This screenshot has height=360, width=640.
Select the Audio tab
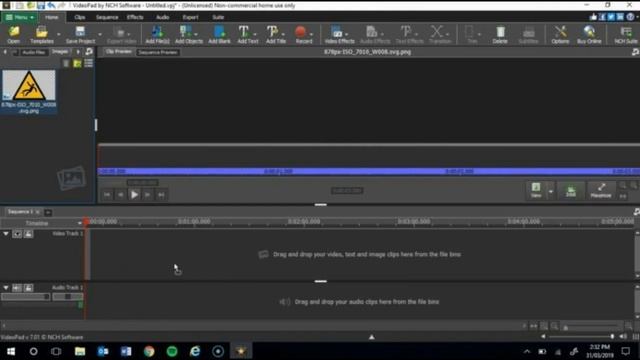[162, 17]
